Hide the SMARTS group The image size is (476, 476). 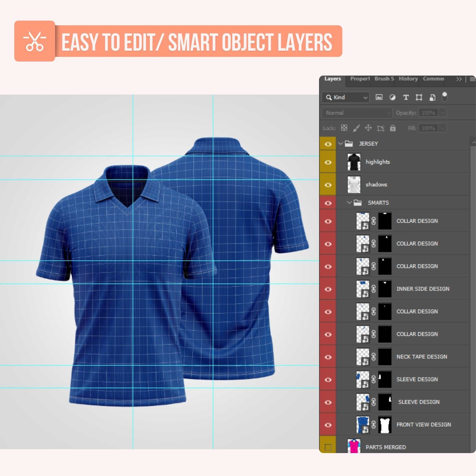tap(328, 203)
